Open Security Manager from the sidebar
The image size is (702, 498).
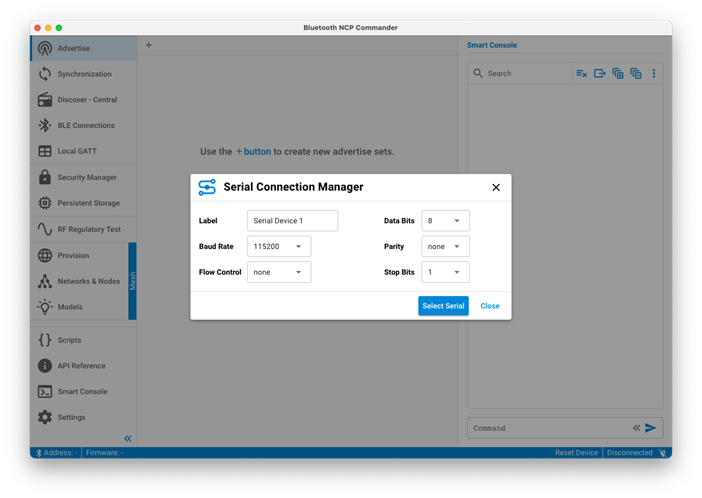(x=86, y=178)
